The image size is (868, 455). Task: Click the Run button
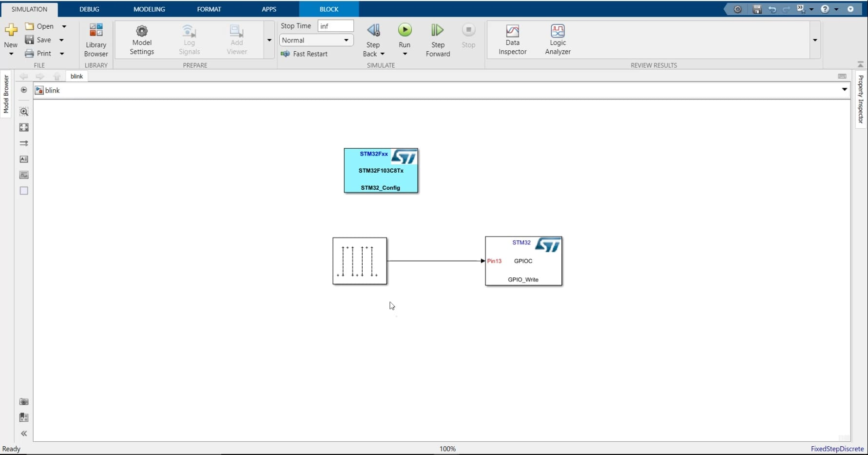tap(405, 29)
